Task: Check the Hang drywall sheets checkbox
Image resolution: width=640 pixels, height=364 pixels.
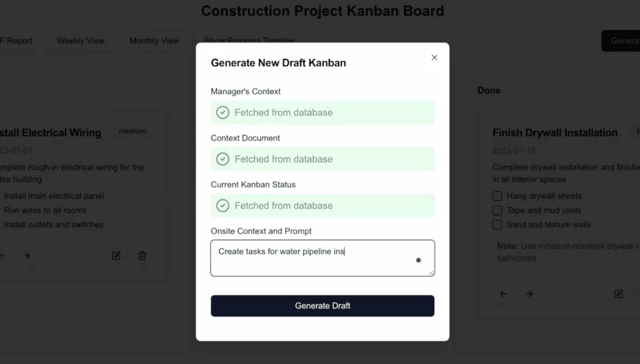Action: [x=497, y=196]
